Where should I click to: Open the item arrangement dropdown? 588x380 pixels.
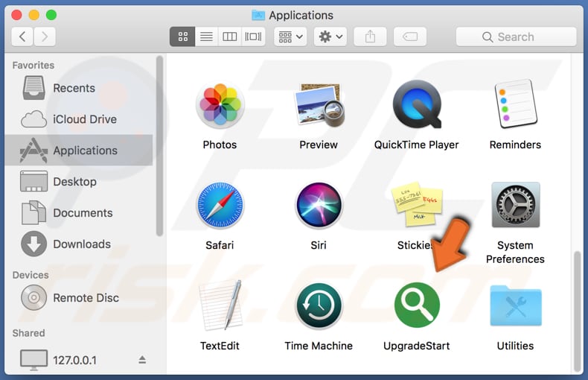[x=290, y=37]
